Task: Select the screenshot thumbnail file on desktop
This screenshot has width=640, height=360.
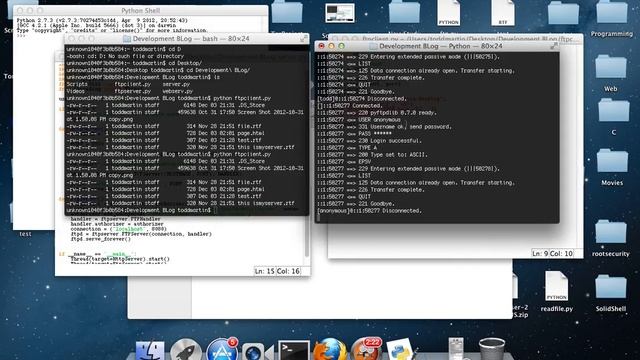Action: click(340, 13)
